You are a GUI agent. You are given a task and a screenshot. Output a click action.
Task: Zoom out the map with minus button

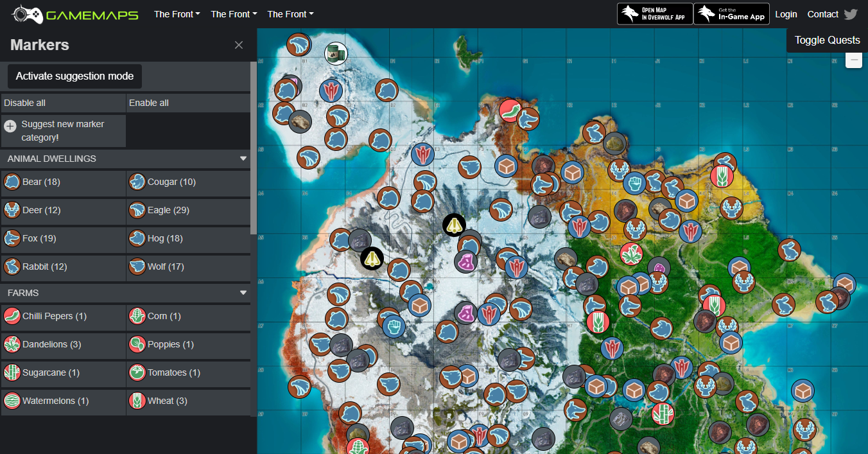[853, 60]
